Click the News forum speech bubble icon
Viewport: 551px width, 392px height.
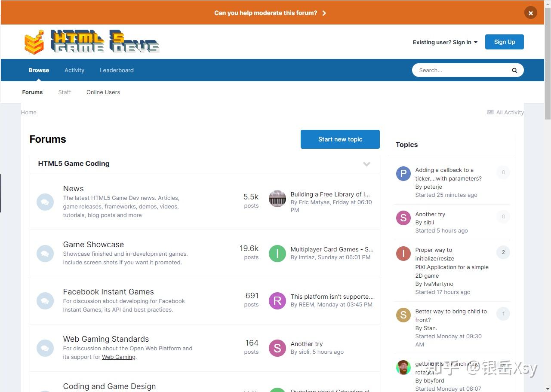pos(45,202)
